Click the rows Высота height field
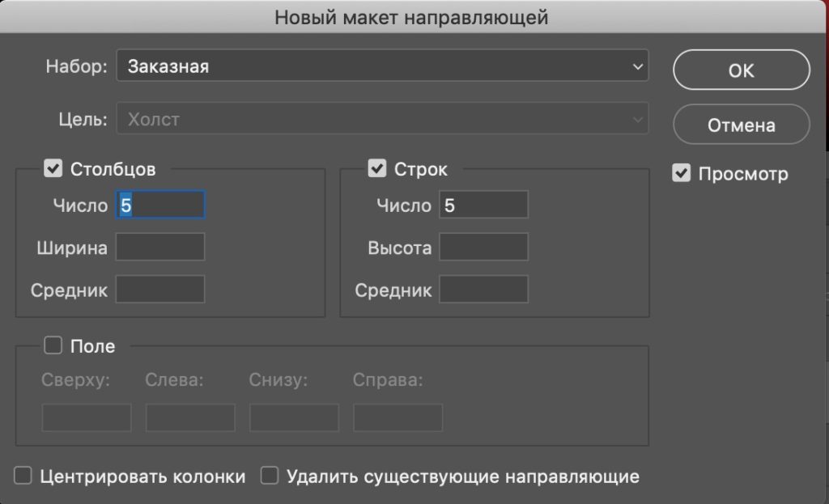829x504 pixels. pyautogui.click(x=483, y=248)
